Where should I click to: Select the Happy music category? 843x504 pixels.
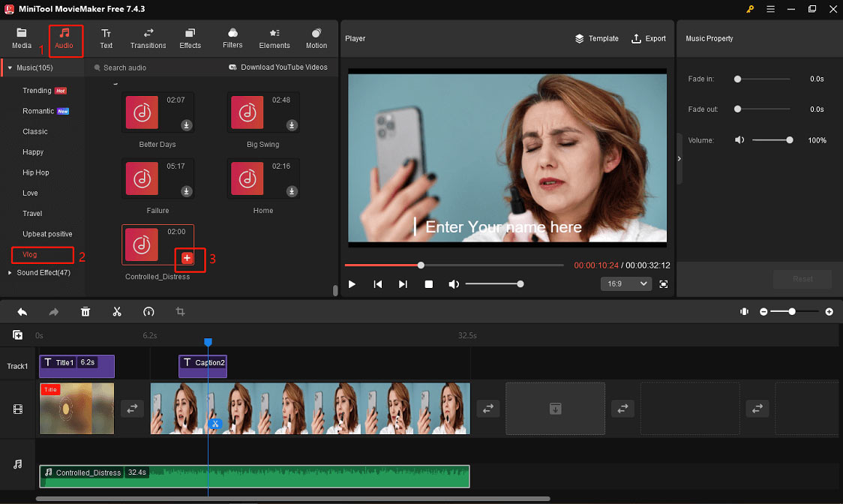pos(33,151)
